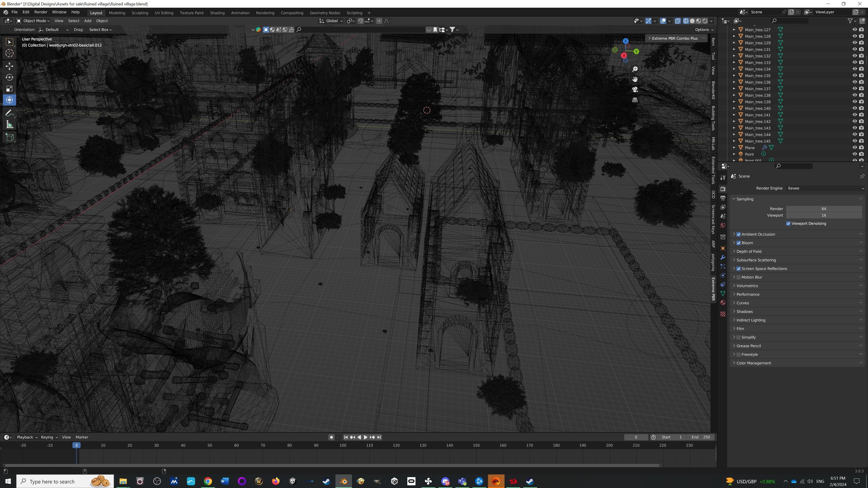Click Options button in viewport header
This screenshot has width=868, height=488.
704,30
